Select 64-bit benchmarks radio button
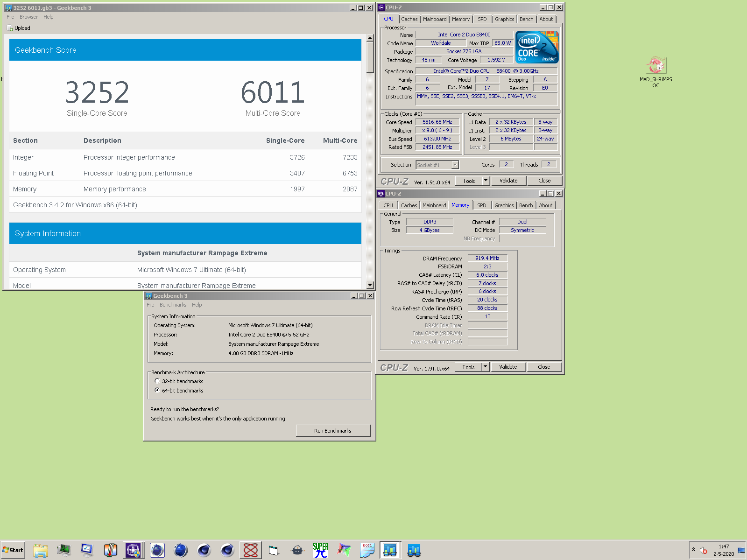The width and height of the screenshot is (747, 560). click(x=157, y=391)
